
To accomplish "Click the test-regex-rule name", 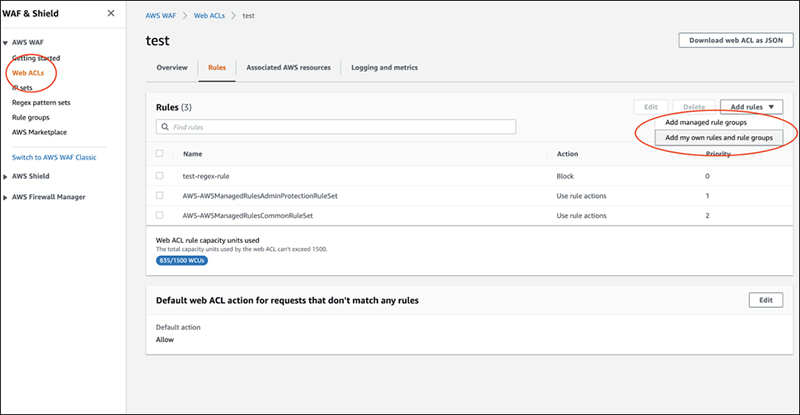I will tap(206, 176).
